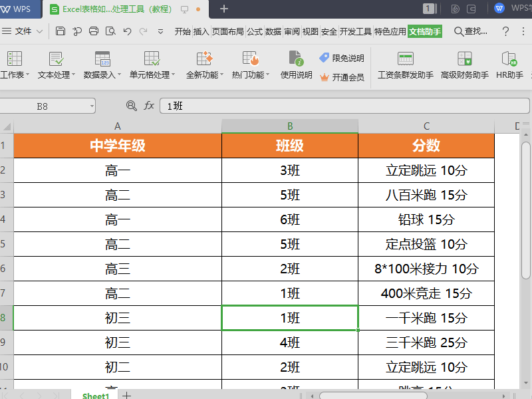Viewport: 532px width, 399px height.
Task: Click cell containing 8*100米接力 10分
Action: pyautogui.click(x=426, y=269)
